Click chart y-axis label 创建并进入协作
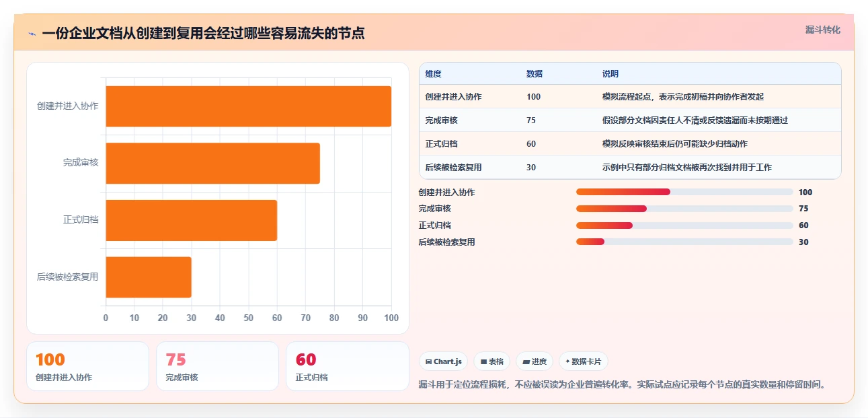Screen dimensions: 868x418 pos(67,106)
